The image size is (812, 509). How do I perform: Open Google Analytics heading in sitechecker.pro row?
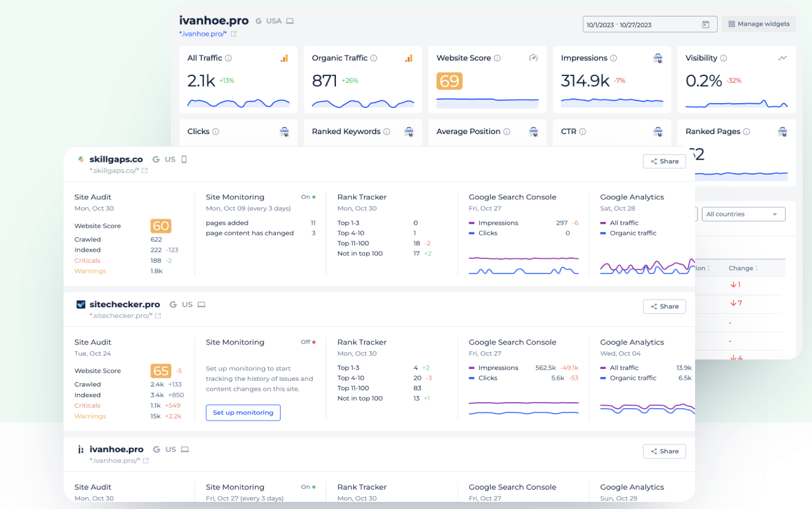click(x=632, y=342)
